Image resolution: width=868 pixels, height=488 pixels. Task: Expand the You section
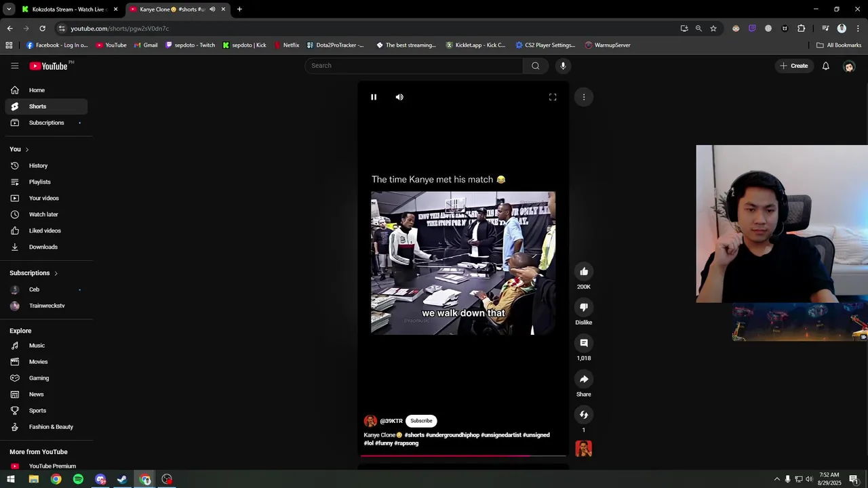click(x=19, y=149)
